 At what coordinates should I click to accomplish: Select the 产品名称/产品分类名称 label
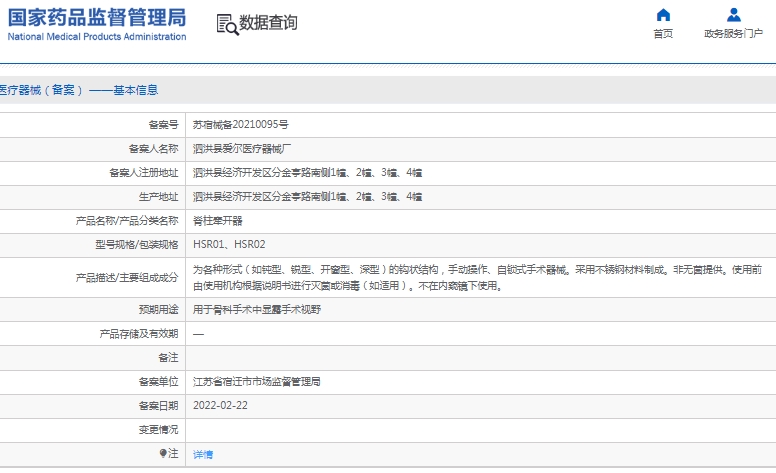(x=127, y=221)
